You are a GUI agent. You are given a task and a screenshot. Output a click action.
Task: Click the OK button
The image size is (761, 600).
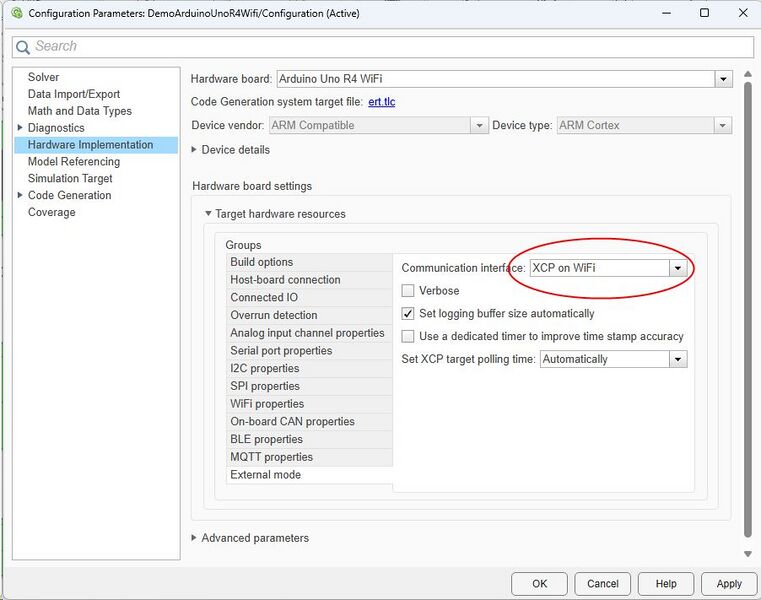click(x=539, y=583)
